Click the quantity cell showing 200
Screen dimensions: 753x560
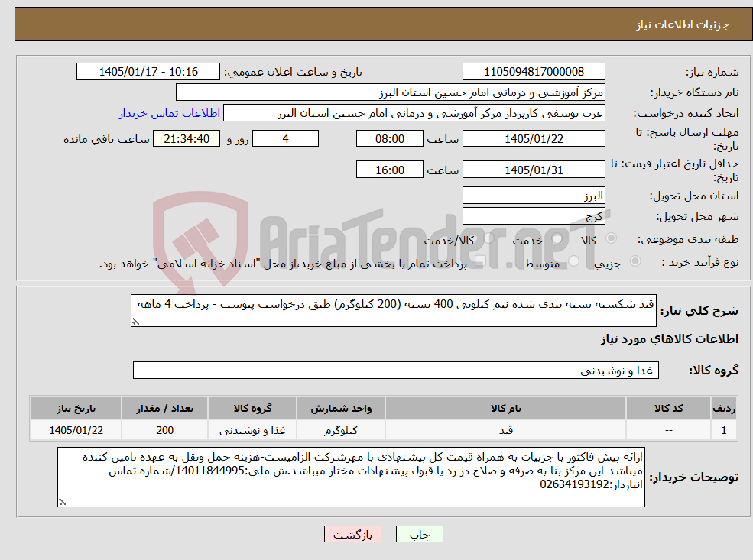[164, 430]
